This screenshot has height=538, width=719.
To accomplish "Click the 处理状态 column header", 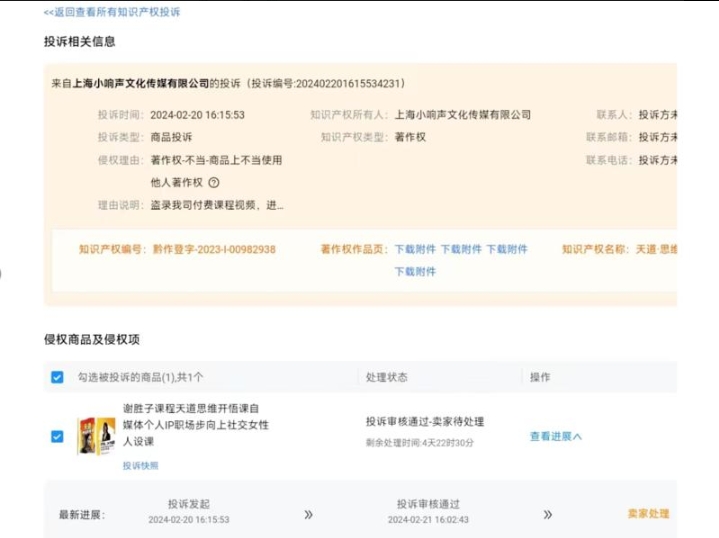I will pyautogui.click(x=386, y=377).
